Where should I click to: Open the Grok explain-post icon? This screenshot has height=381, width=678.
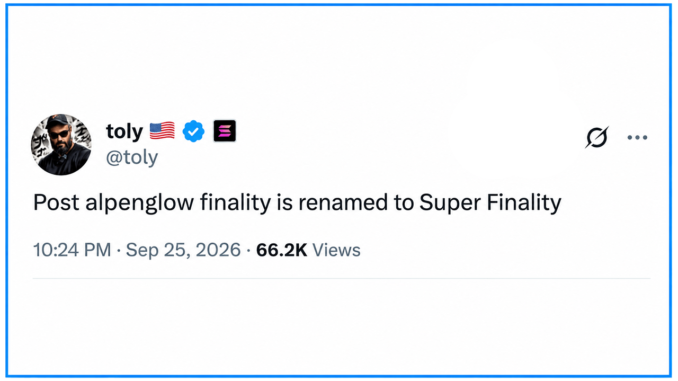tap(597, 138)
